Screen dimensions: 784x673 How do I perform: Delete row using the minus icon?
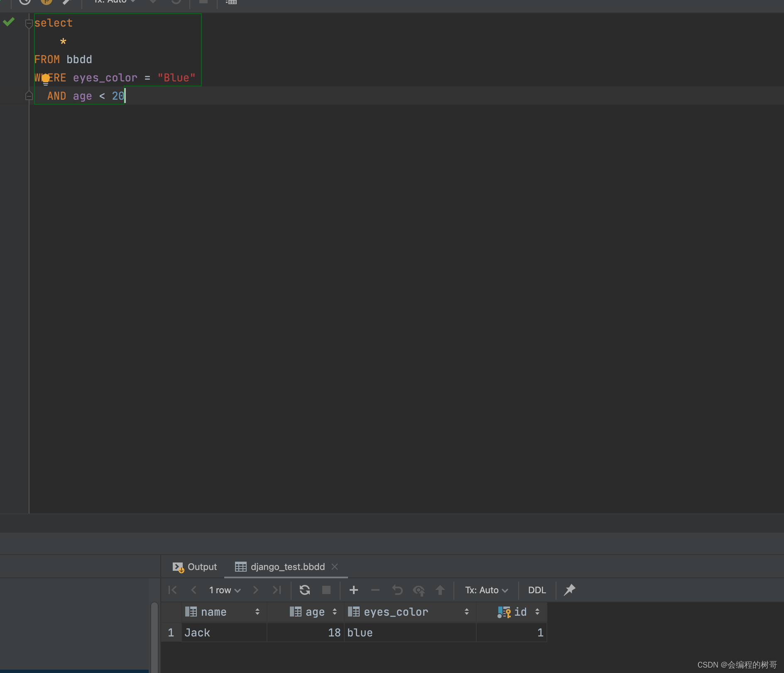pos(375,590)
